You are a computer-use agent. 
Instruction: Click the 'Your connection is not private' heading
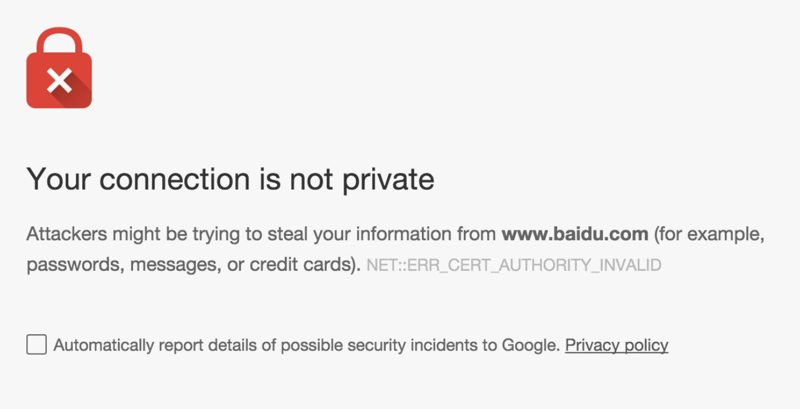[230, 181]
